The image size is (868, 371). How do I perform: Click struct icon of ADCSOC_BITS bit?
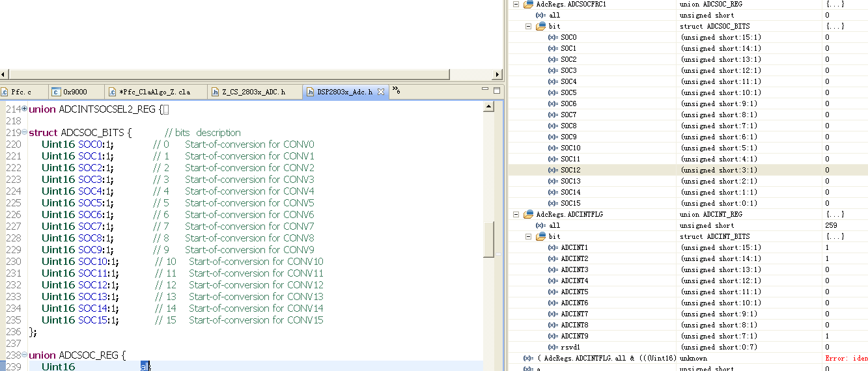540,26
